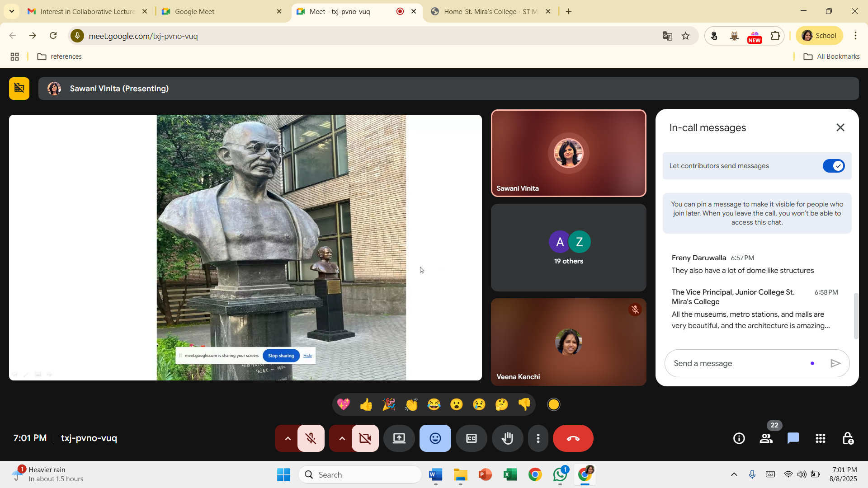Click the Hide link
Image resolution: width=868 pixels, height=488 pixels.
pos(307,356)
